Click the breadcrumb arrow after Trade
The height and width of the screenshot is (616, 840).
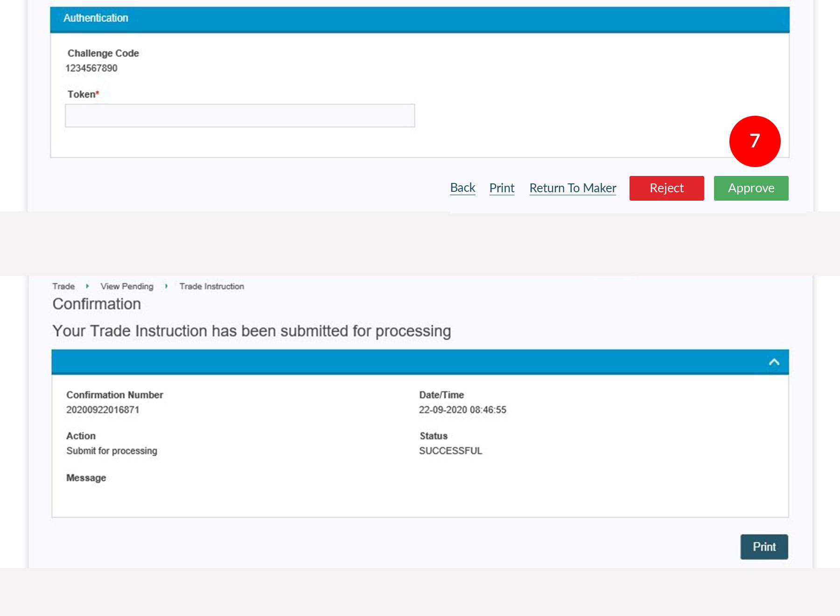[87, 286]
